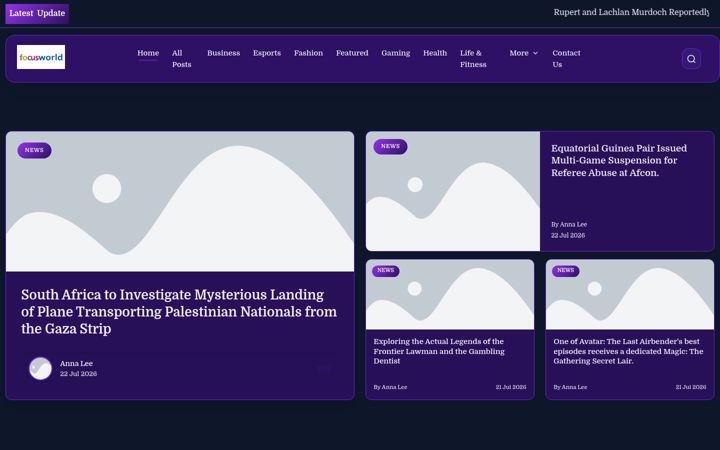Visit the Contact Us page
Screen dimensions: 720x450
click(566, 59)
